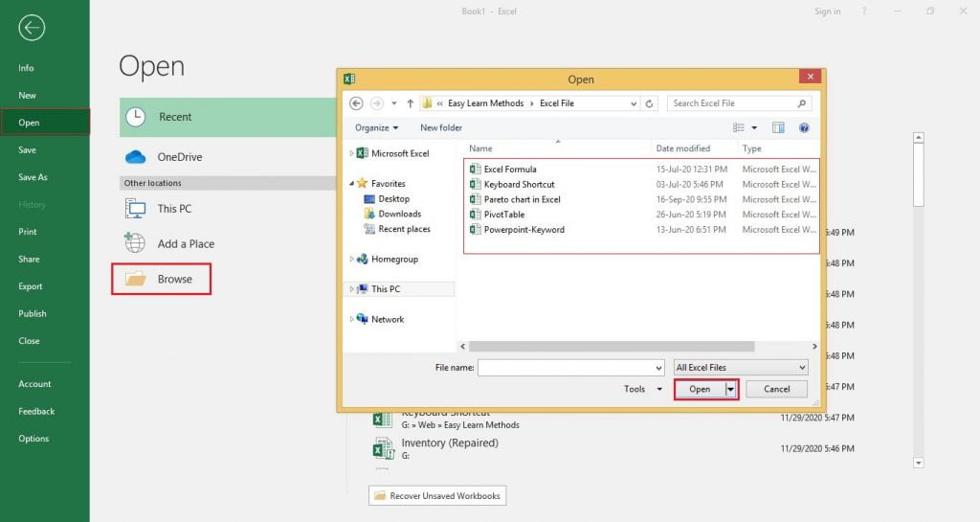Click the Recent clock icon

(136, 117)
